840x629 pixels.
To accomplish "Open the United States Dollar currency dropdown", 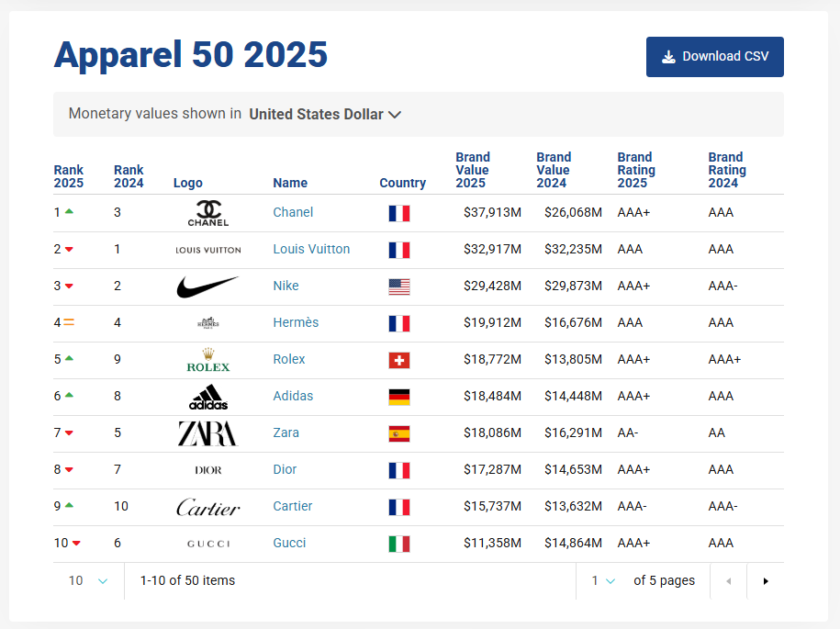I will pos(325,115).
